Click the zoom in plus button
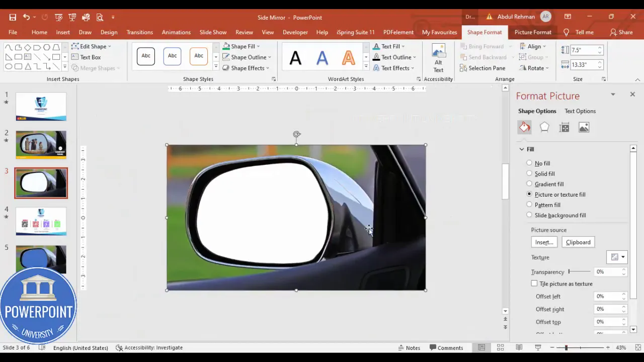Image resolution: width=644 pixels, height=362 pixels. tap(608, 347)
